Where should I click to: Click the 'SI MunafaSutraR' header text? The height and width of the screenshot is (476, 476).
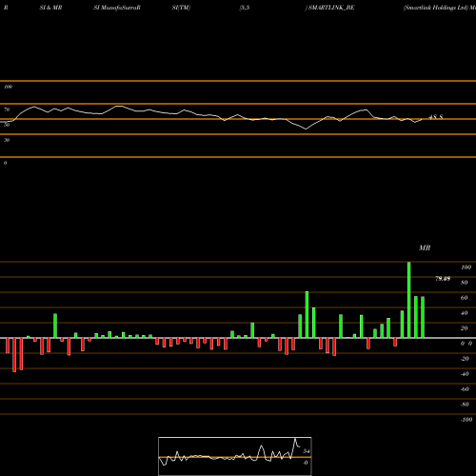(117, 8)
